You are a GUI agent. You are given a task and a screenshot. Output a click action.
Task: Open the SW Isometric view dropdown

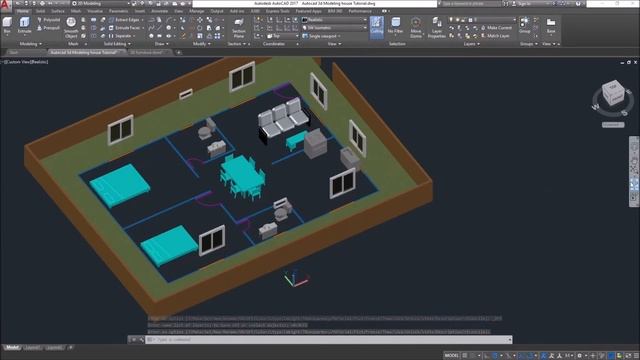pyautogui.click(x=334, y=28)
